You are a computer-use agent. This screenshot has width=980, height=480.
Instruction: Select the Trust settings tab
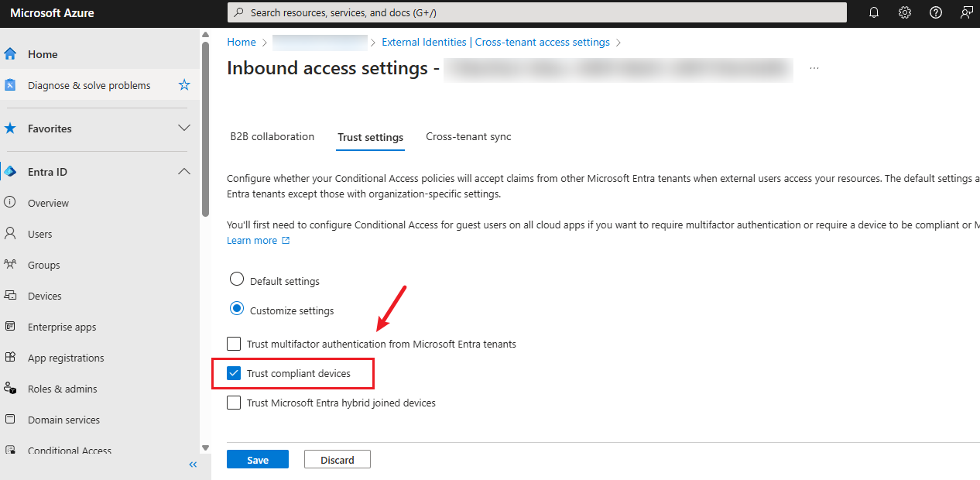pos(370,137)
